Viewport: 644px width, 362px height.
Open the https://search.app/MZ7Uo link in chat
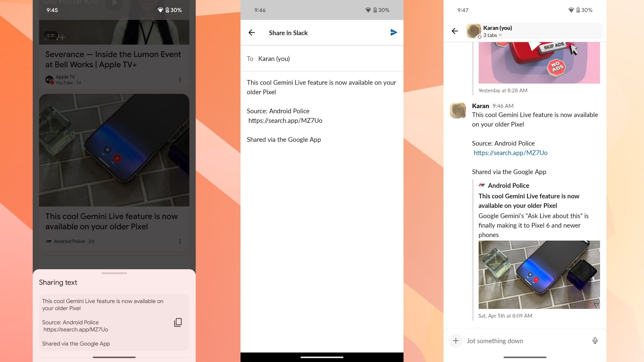point(510,153)
